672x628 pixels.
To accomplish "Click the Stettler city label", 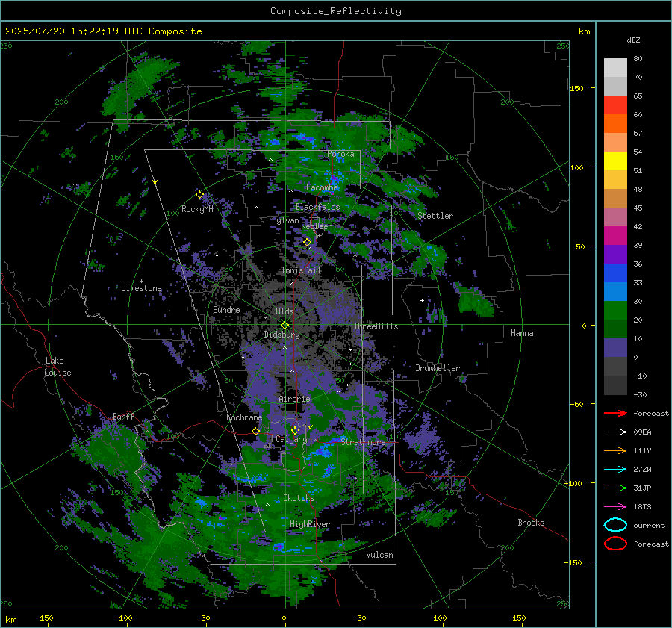I will 435,216.
